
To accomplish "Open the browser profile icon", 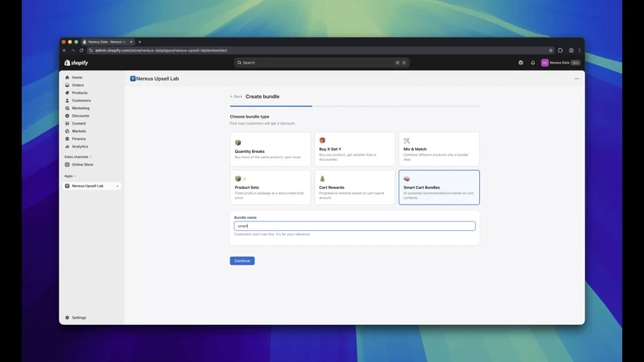I will (571, 51).
